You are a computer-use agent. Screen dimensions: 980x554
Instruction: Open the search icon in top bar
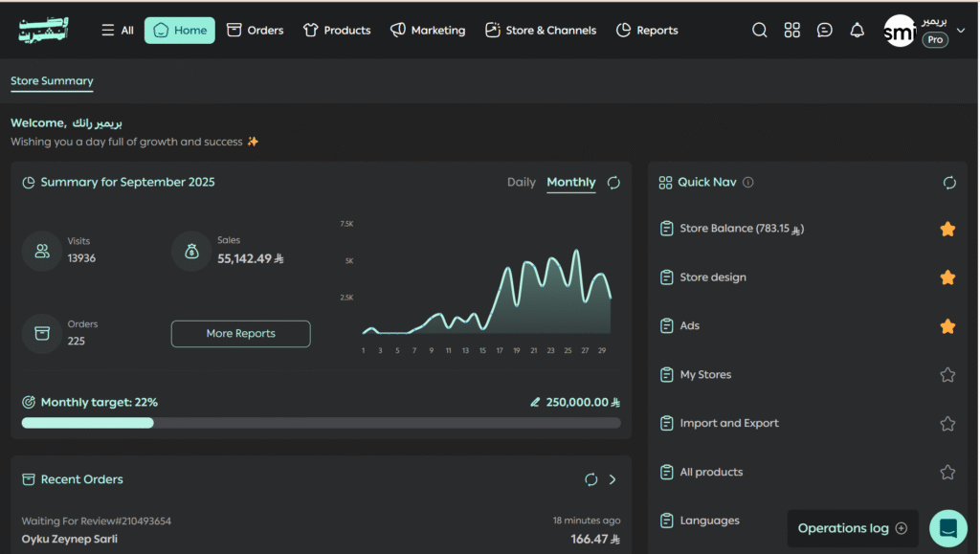pyautogui.click(x=760, y=31)
